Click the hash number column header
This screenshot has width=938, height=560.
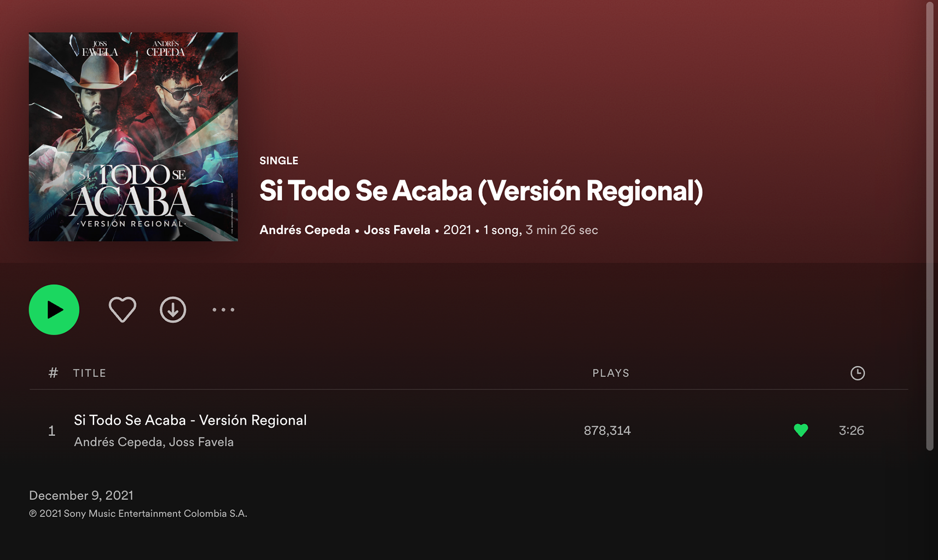pos(53,373)
